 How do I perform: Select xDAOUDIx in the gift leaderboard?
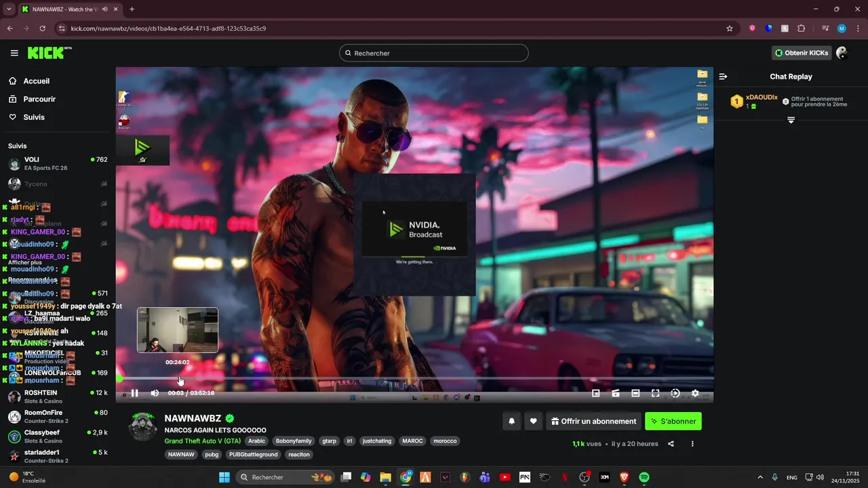762,98
